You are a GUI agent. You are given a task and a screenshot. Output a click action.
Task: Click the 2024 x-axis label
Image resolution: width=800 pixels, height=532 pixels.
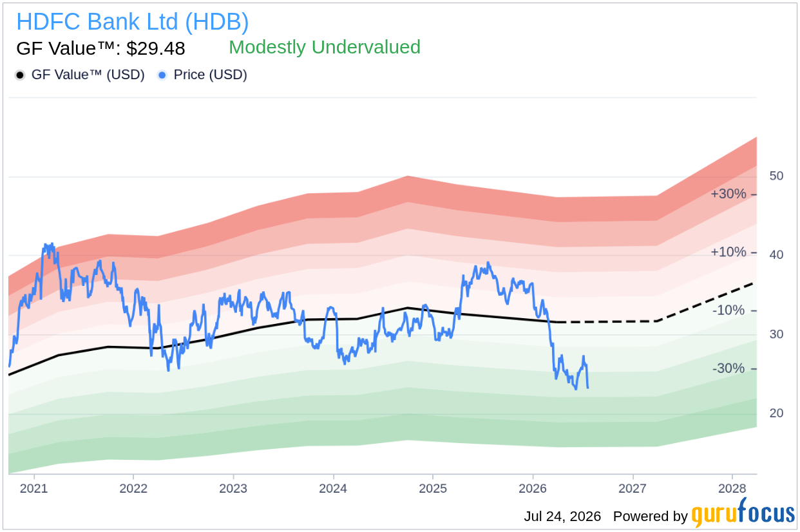click(x=333, y=489)
